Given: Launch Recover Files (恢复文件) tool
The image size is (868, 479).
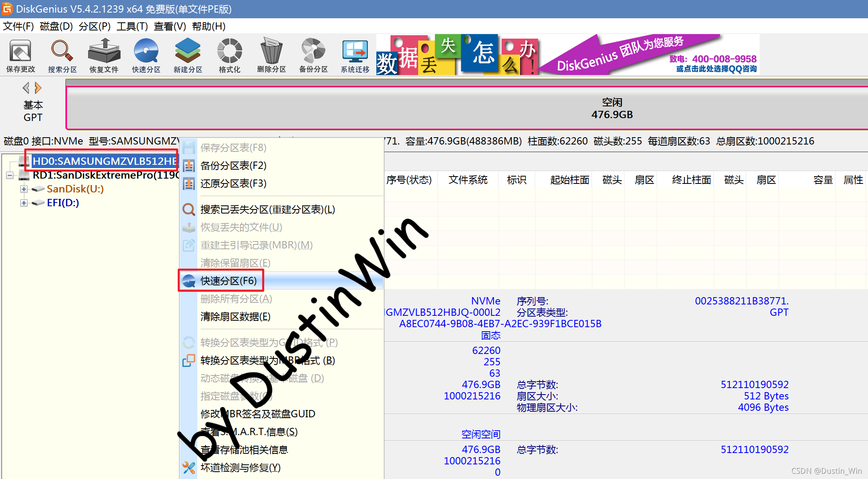Looking at the screenshot, I should (104, 56).
